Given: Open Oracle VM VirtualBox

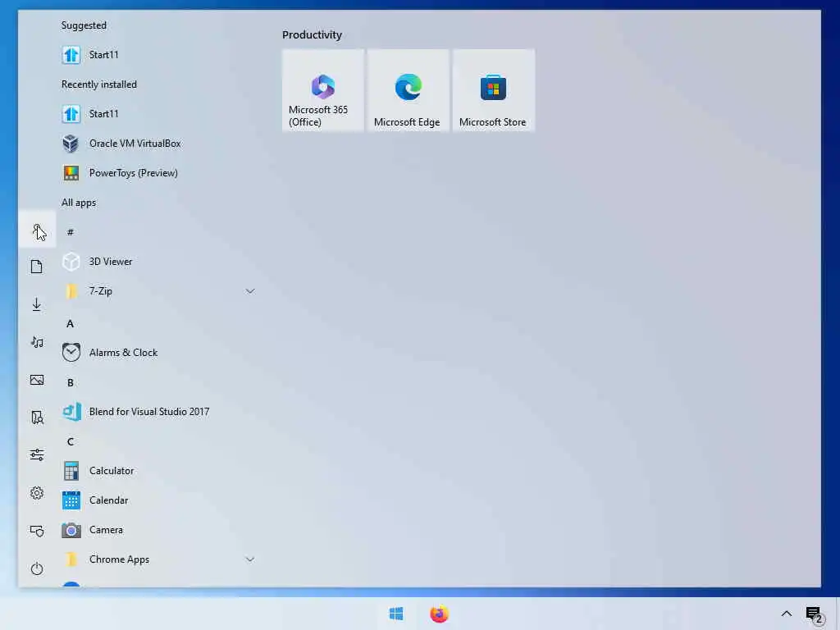Looking at the screenshot, I should (x=159, y=144).
